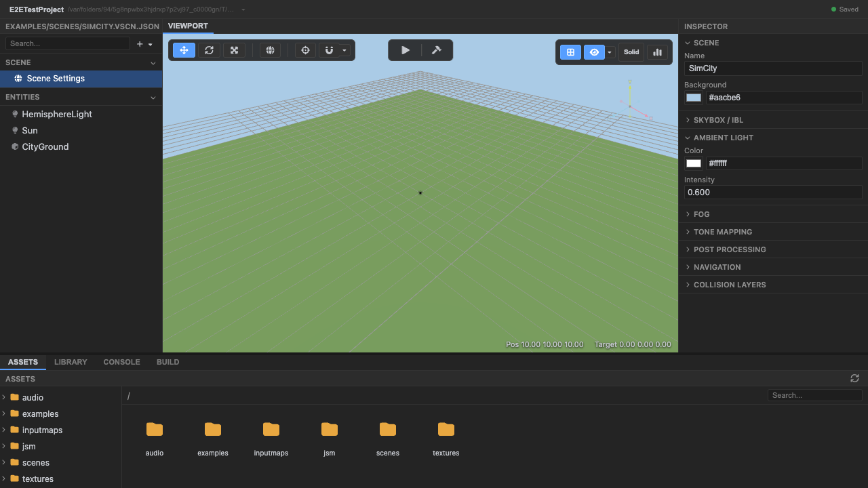Open the Background color swatch
Screen dimensions: 868x488
694,98
